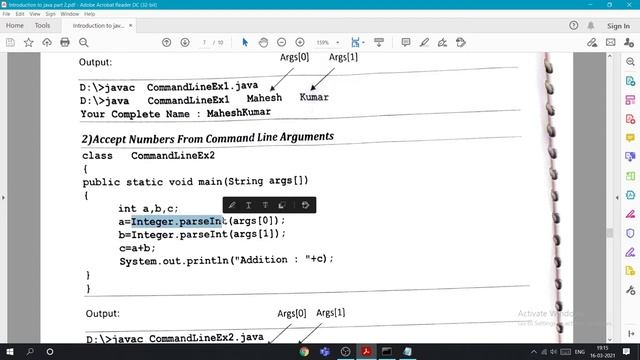Open the Windows notification center
This screenshot has height=360, width=640.
click(627, 351)
